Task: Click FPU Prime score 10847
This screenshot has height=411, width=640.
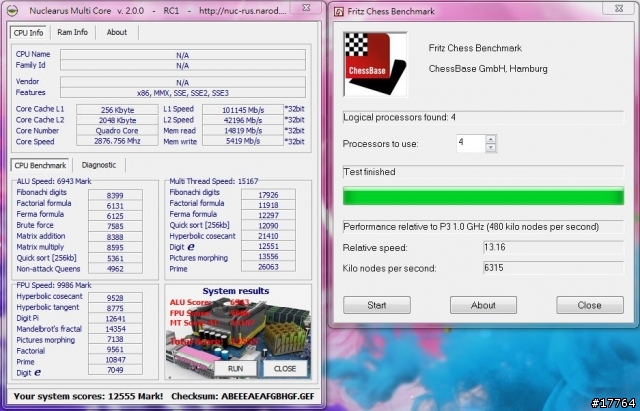Action: (115, 360)
